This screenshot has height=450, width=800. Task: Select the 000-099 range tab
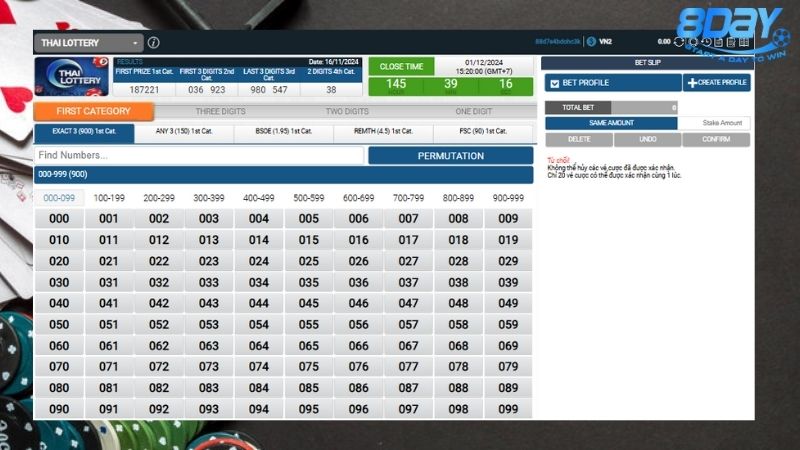(59, 198)
